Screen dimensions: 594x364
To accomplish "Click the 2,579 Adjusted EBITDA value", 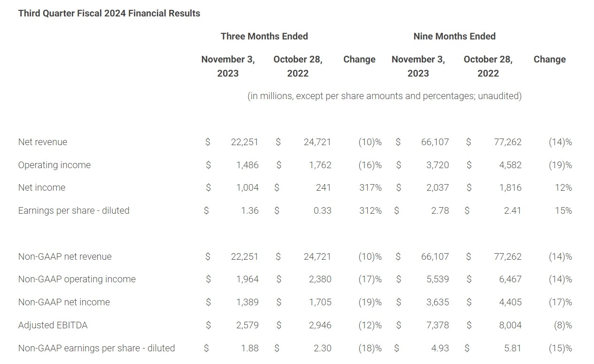I will pyautogui.click(x=247, y=325).
